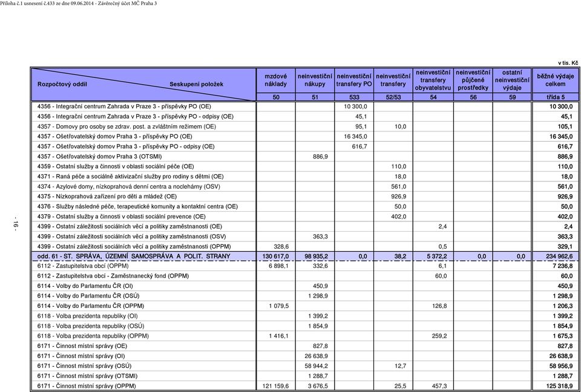Click the 'třída 5' header cell

tap(556, 97)
